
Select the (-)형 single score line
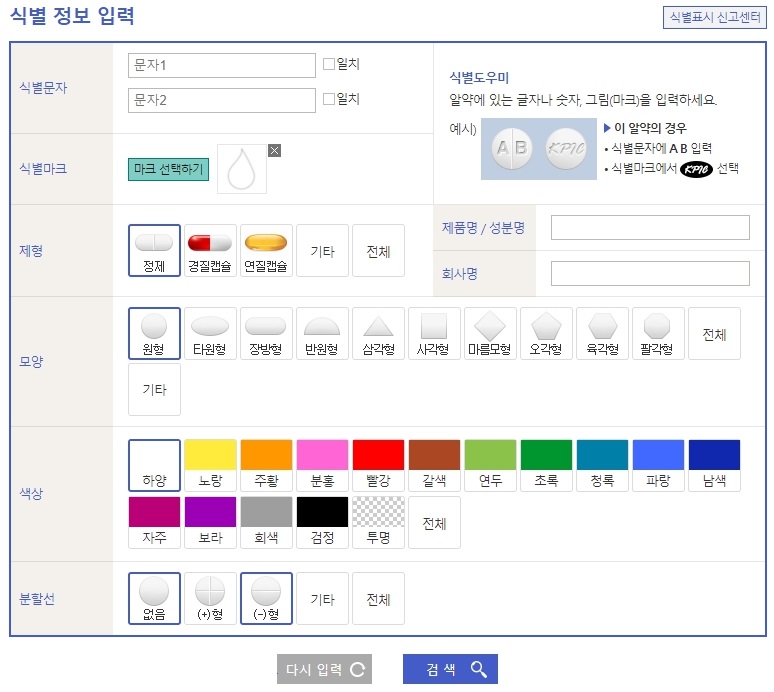pyautogui.click(x=266, y=598)
